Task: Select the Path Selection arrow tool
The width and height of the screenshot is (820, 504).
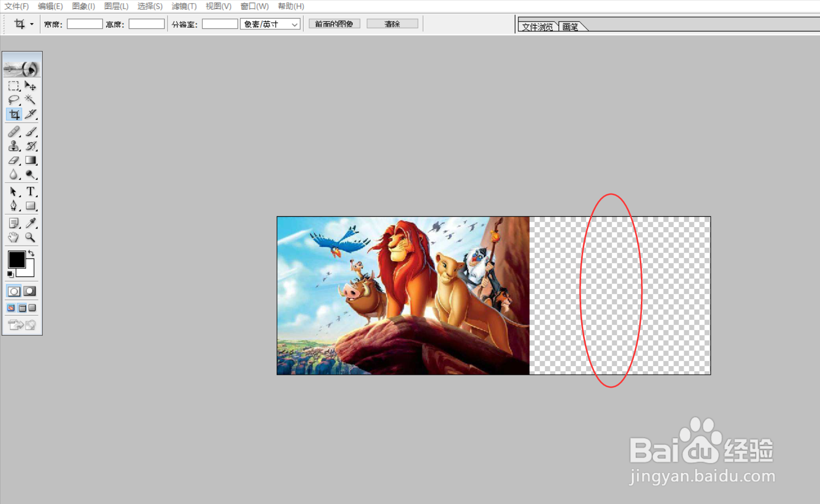Action: [14, 192]
